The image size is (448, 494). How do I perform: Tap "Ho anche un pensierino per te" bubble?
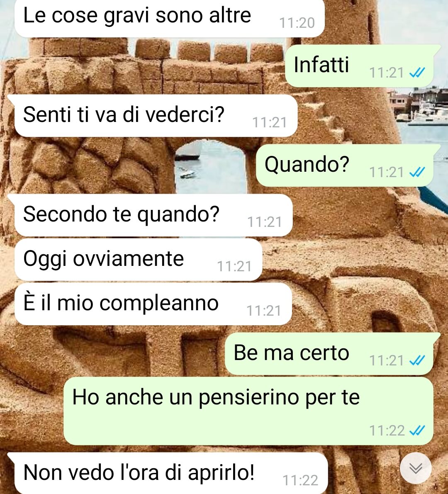click(x=248, y=411)
